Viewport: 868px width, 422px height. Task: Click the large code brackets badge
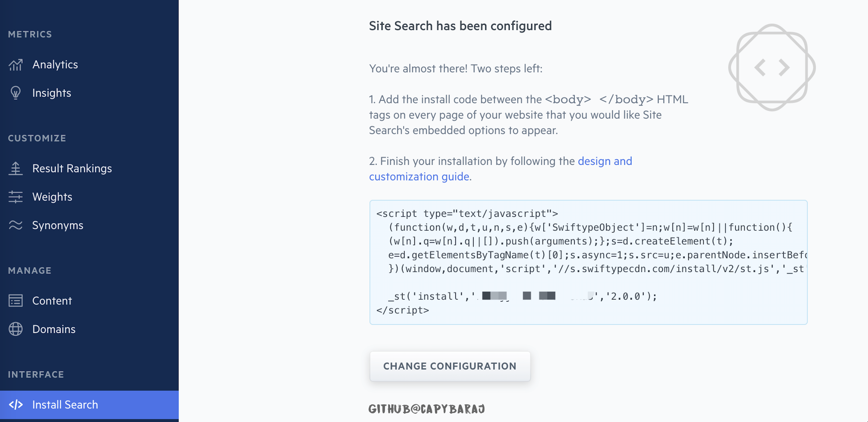click(772, 67)
